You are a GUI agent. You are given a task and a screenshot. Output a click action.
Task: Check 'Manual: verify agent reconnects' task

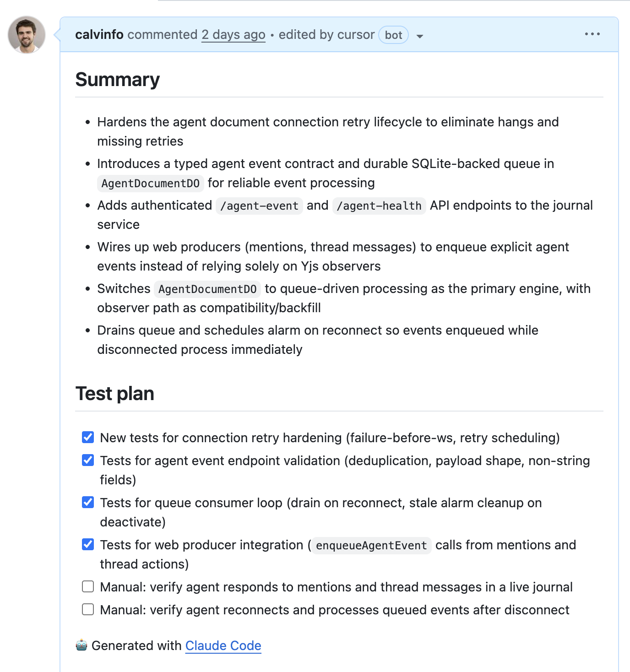[88, 609]
